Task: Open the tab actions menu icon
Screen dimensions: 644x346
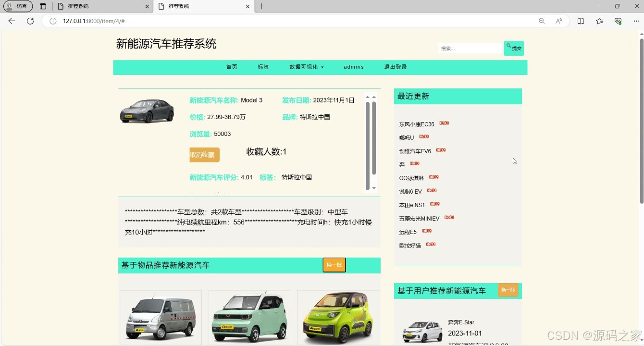Action: (43, 6)
